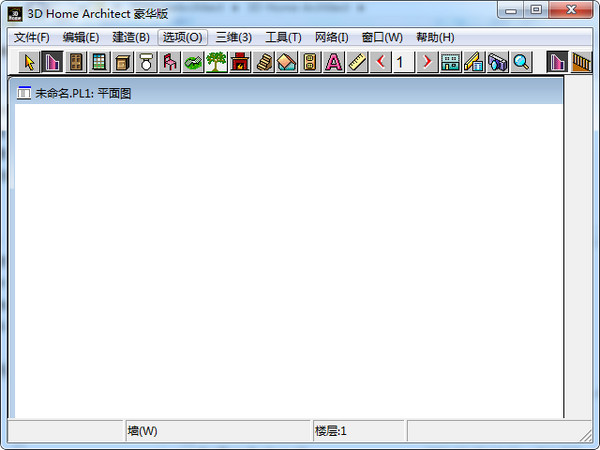Open the 窗口(W) menu

point(382,38)
